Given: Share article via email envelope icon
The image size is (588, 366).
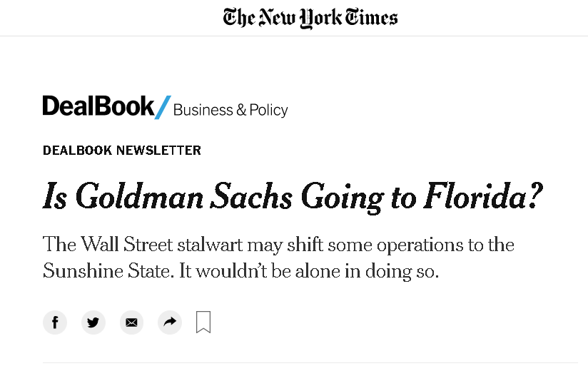Looking at the screenshot, I should click(x=131, y=322).
